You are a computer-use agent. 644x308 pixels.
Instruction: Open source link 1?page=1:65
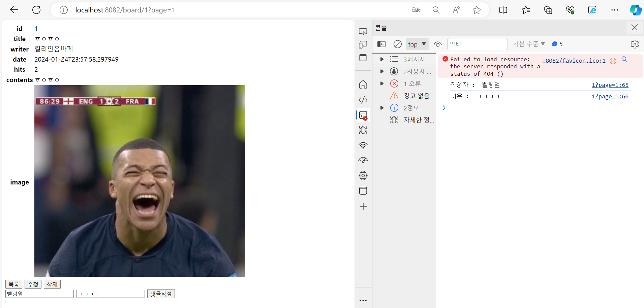pos(610,85)
